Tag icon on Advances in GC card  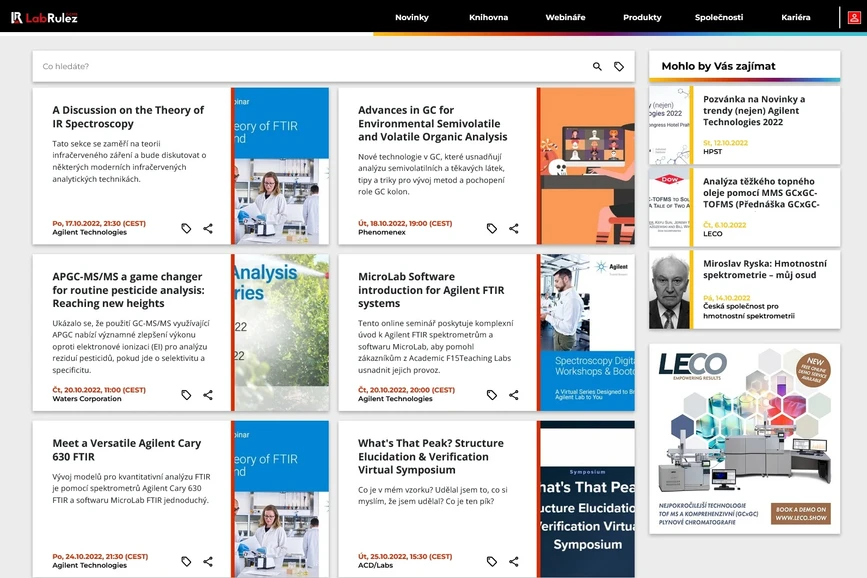point(492,228)
